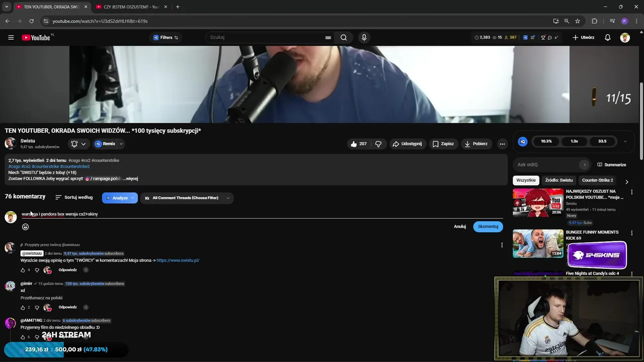The width and height of the screenshot is (644, 362).
Task: Click vidIQ Summarize button
Action: pos(612,164)
